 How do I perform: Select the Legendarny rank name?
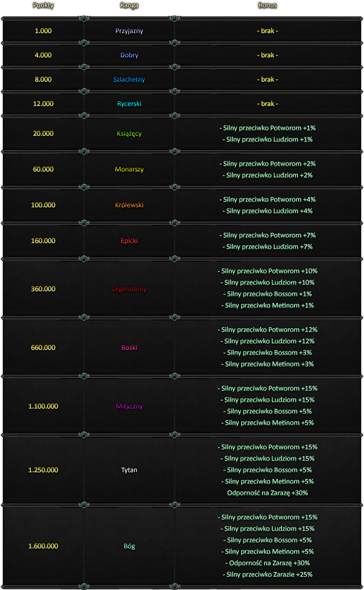(x=129, y=289)
